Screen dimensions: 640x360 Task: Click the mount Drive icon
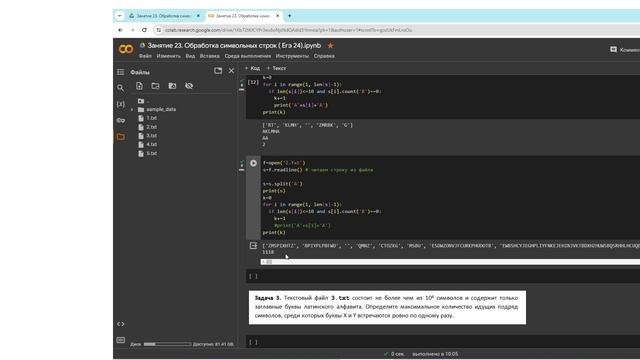pyautogui.click(x=172, y=86)
